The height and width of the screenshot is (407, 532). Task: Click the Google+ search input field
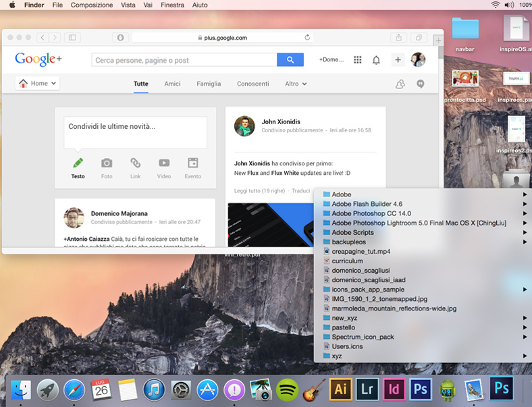point(184,60)
